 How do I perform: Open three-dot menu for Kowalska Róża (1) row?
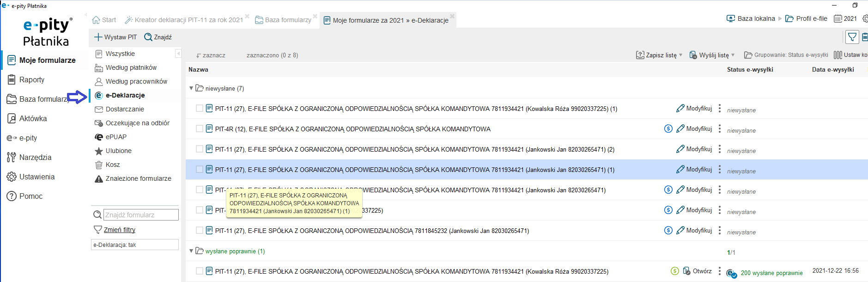(x=720, y=109)
